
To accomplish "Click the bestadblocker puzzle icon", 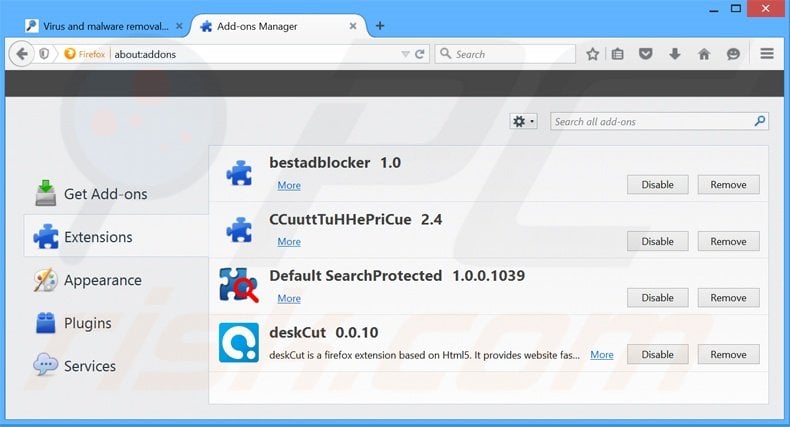I will (x=239, y=173).
